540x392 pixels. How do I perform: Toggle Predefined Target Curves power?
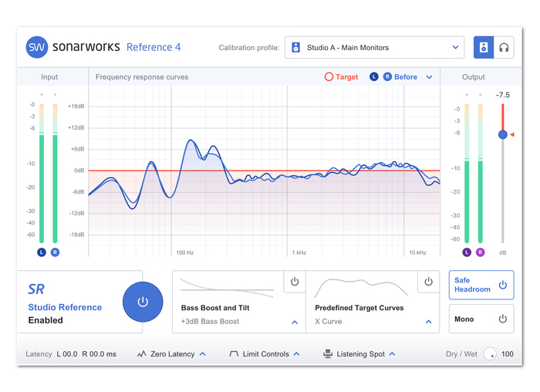[x=428, y=282]
